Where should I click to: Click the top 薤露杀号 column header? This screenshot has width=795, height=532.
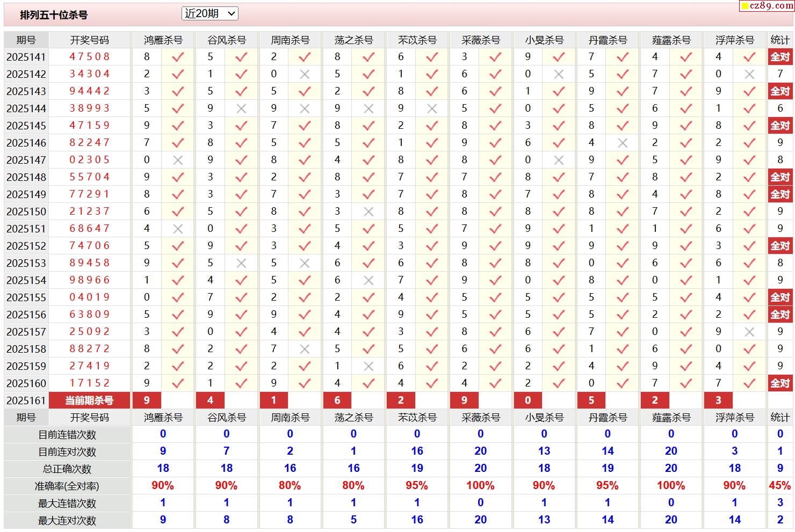(671, 40)
